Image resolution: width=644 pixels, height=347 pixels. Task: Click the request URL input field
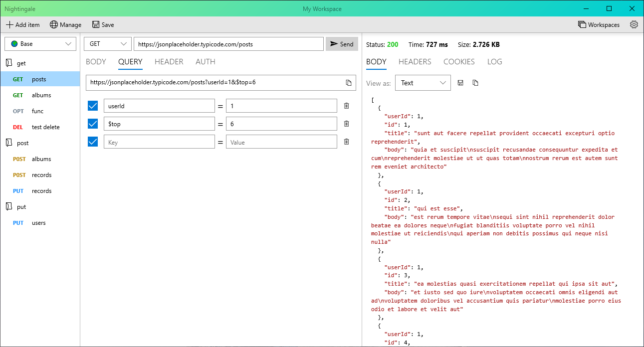(x=228, y=44)
